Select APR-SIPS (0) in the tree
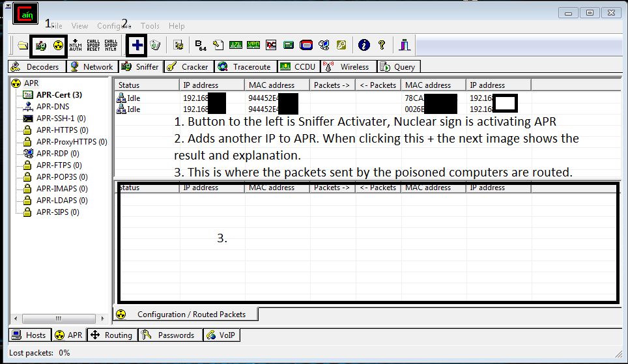 (58, 212)
